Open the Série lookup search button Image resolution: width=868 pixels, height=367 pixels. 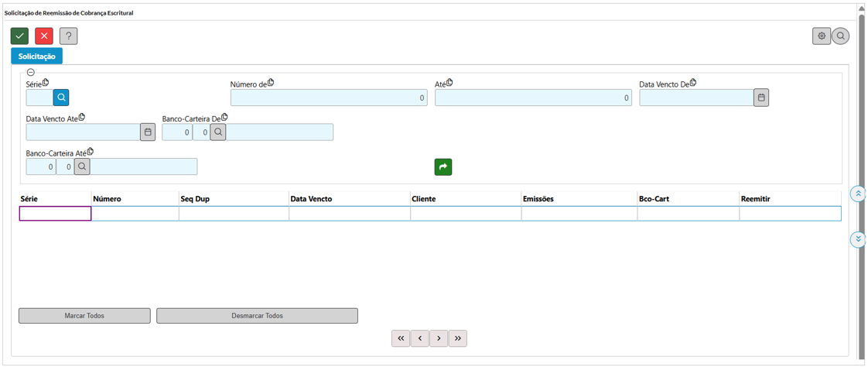pos(61,98)
